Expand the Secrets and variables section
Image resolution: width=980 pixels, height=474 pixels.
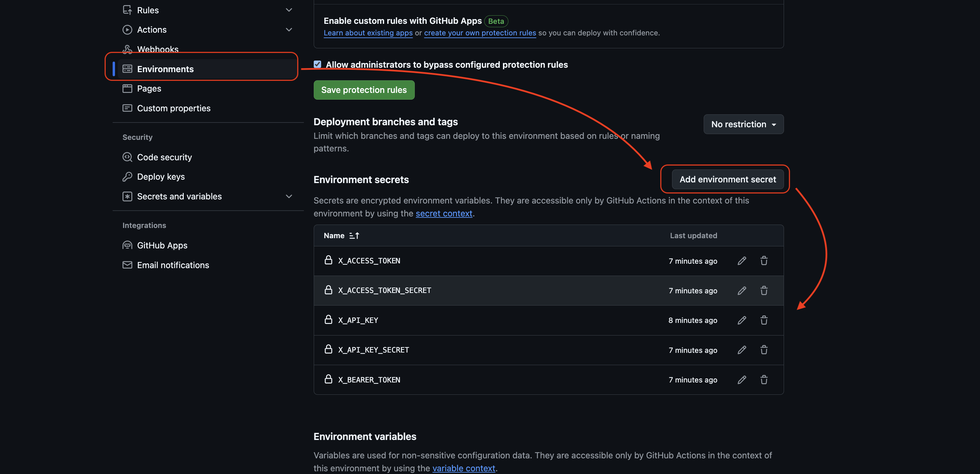[289, 196]
